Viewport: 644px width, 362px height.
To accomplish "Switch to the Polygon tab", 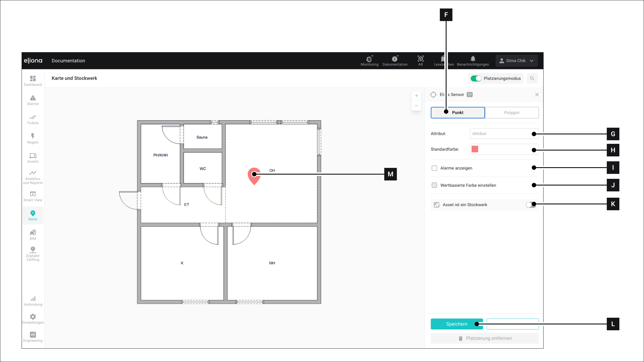I will coord(512,113).
